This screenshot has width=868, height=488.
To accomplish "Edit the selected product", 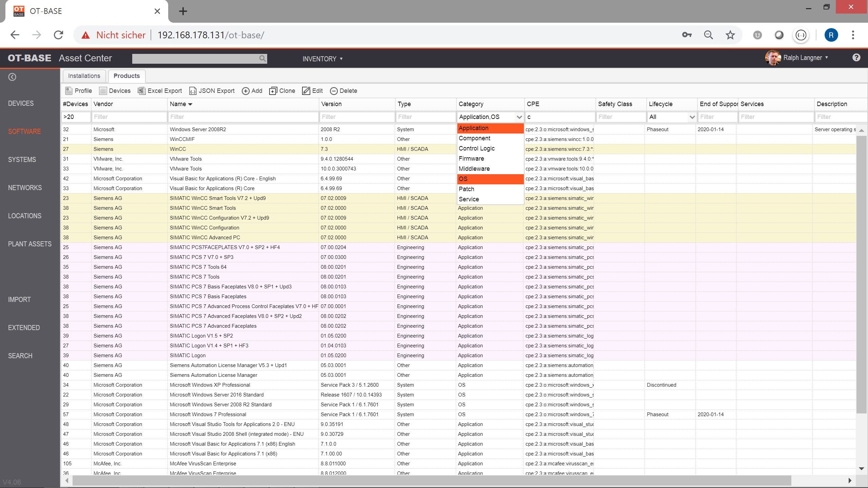I will 313,91.
